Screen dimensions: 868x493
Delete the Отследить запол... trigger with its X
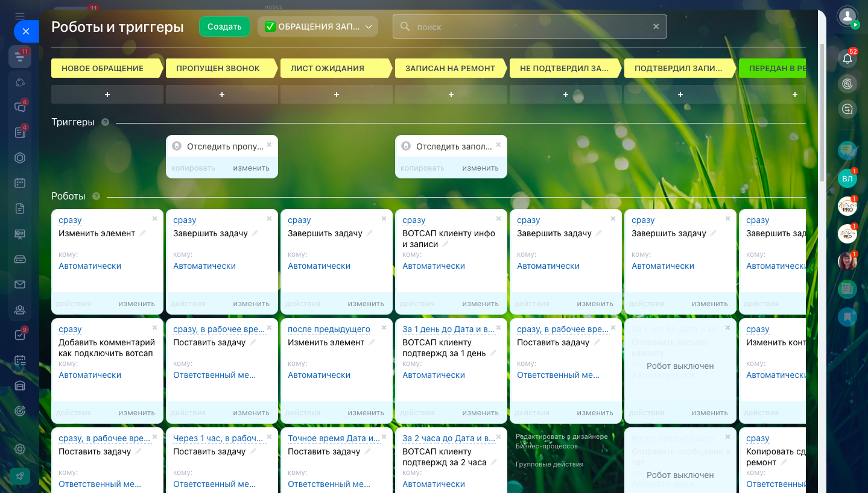(498, 145)
